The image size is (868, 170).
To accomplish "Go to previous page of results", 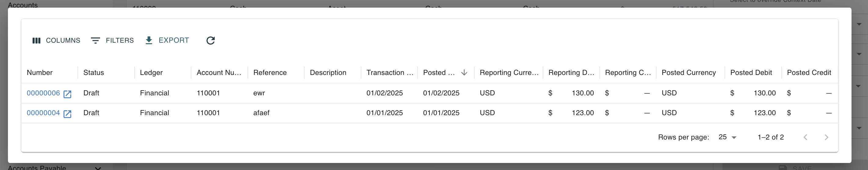I will click(x=805, y=137).
